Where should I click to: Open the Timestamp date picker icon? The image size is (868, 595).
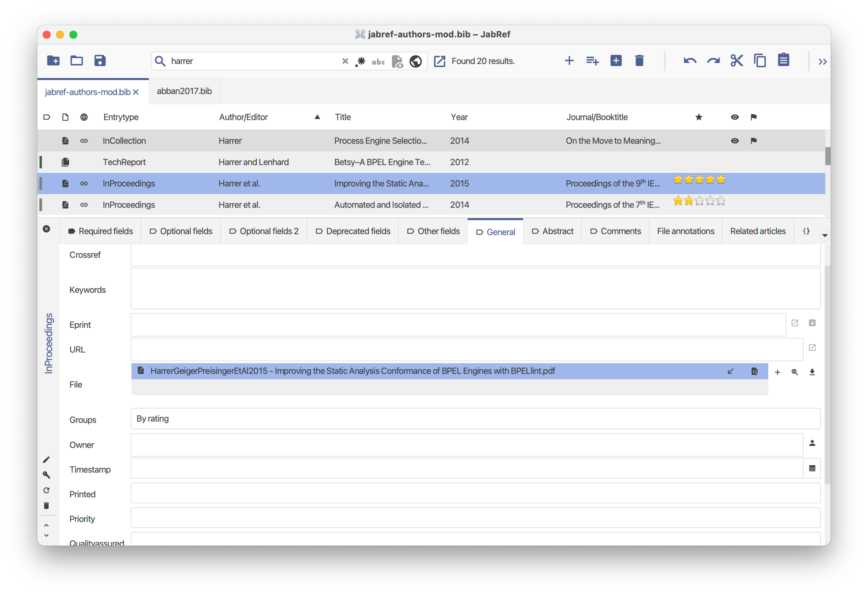(812, 468)
